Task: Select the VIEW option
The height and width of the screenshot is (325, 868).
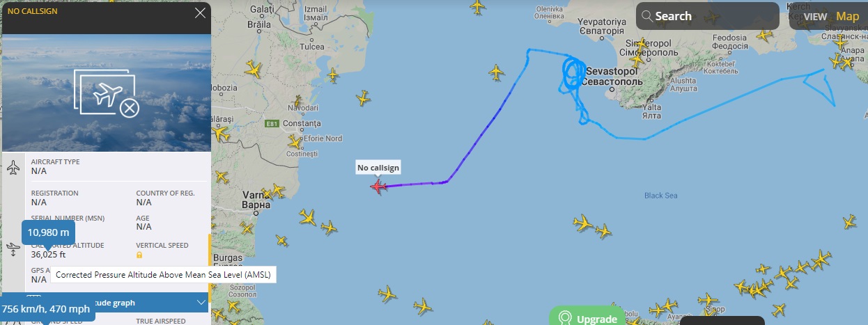Action: pyautogui.click(x=815, y=16)
